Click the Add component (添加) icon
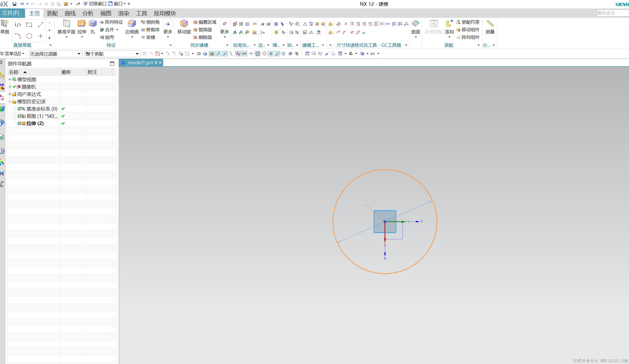Image resolution: width=629 pixels, height=364 pixels. pos(449,24)
